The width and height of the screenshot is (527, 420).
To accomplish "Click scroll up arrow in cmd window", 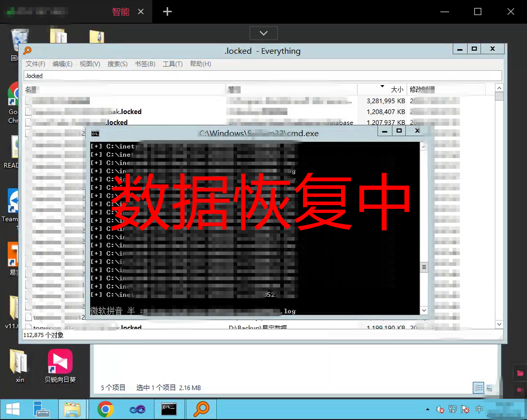I will coord(424,147).
